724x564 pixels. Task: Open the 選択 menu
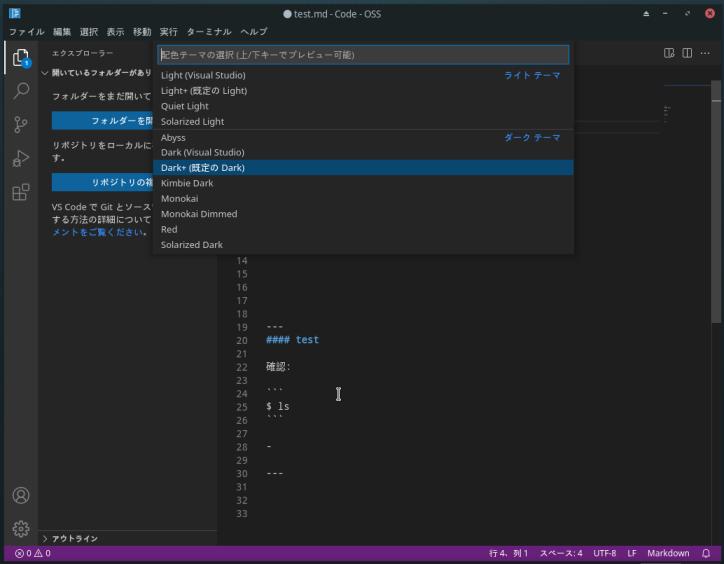pyautogui.click(x=89, y=32)
